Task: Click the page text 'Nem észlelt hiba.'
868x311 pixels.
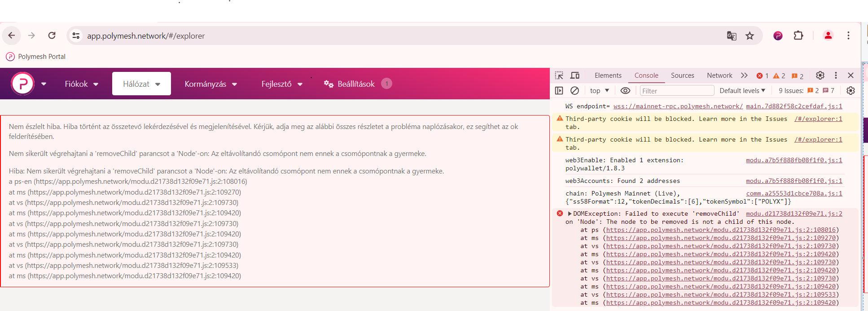Action: [35, 127]
